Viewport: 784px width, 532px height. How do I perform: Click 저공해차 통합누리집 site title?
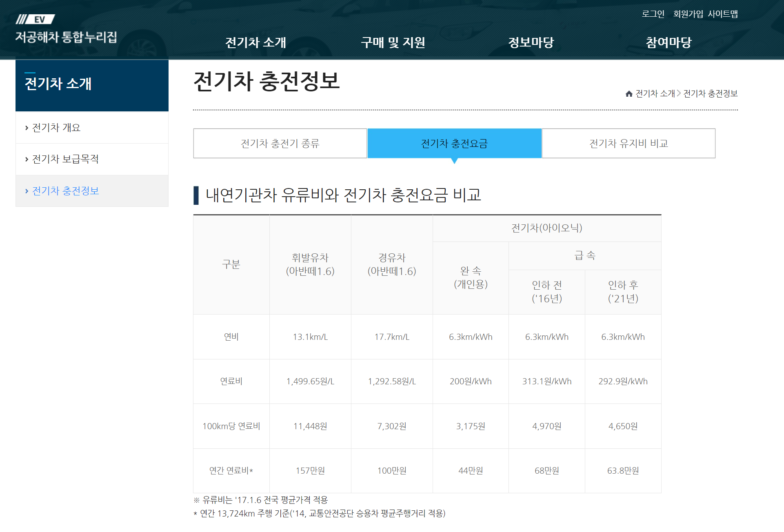[x=66, y=37]
